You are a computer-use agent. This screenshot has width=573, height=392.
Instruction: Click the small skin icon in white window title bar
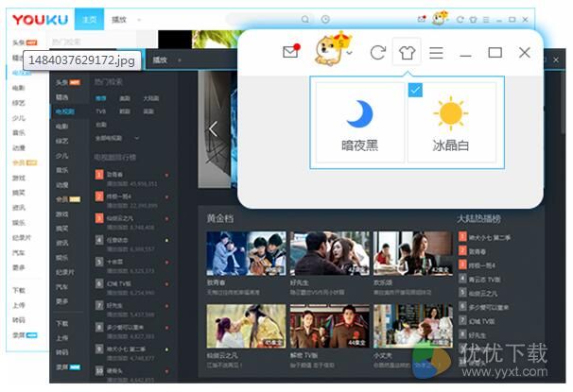pyautogui.click(x=473, y=19)
